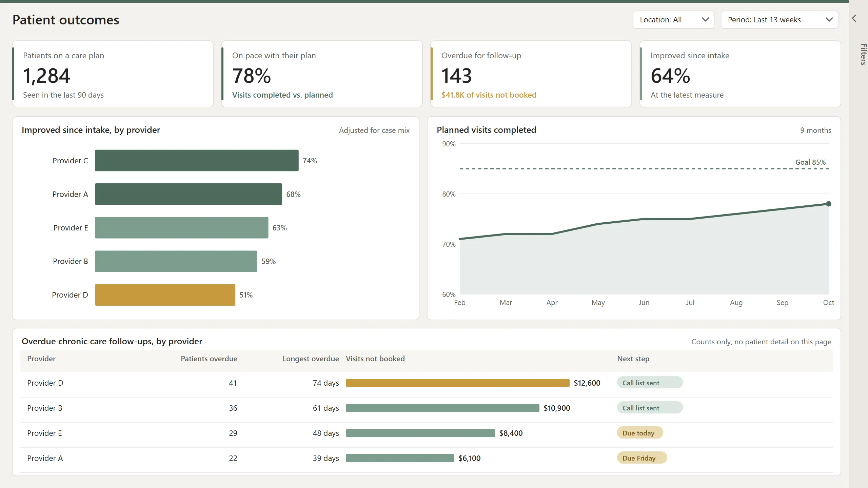Viewport: 868px width, 488px height.
Task: Click the Planned visits completed title
Action: click(x=486, y=130)
